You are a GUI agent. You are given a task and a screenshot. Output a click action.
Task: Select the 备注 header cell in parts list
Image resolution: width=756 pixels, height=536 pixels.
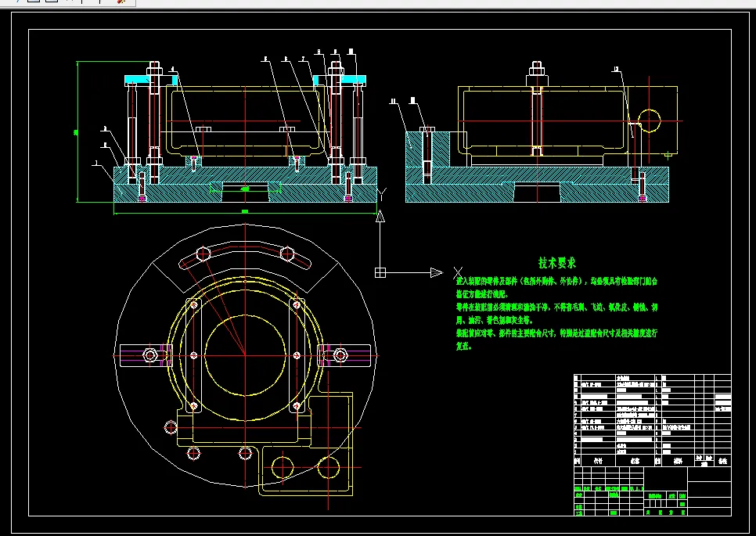[722, 461]
